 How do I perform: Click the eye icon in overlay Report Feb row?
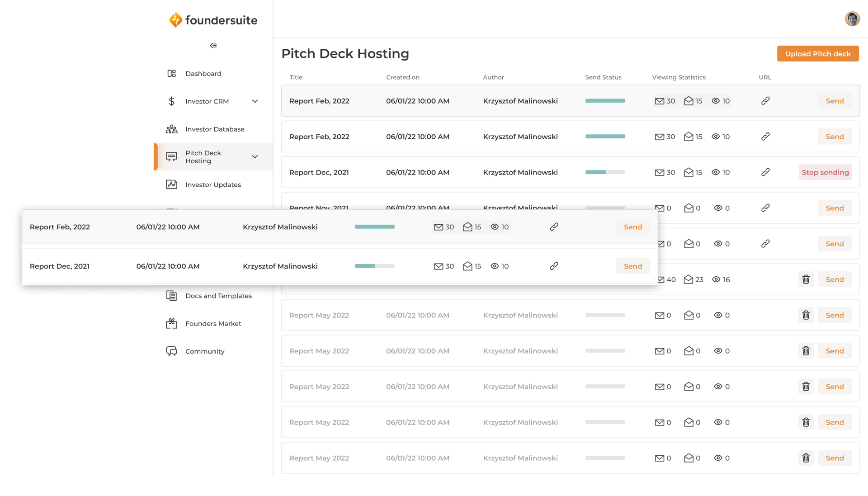coord(495,227)
